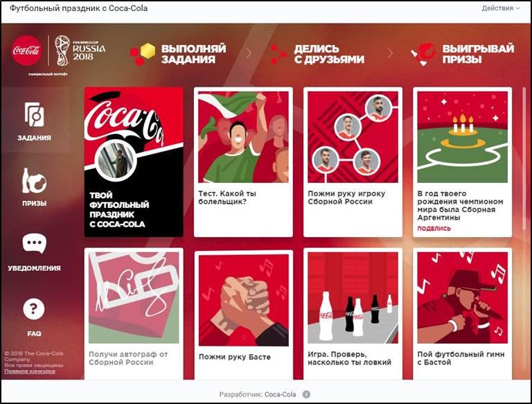Open Уведомления speech bubble icon
Image resolution: width=532 pixels, height=404 pixels.
pyautogui.click(x=34, y=243)
